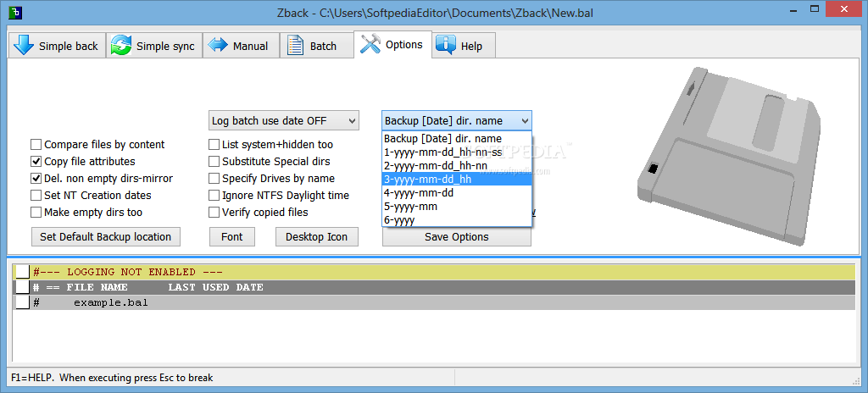868x393 pixels.
Task: Click the Batch document icon
Action: click(x=295, y=46)
